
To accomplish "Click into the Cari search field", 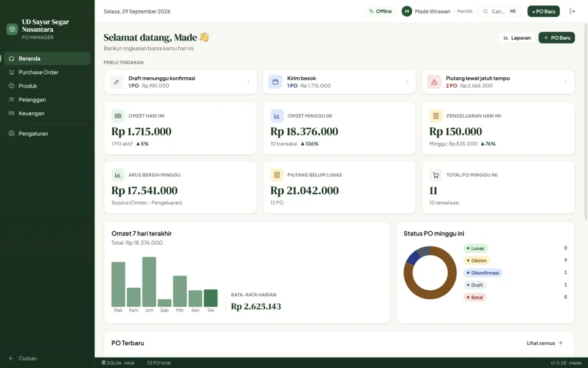I will click(x=500, y=11).
